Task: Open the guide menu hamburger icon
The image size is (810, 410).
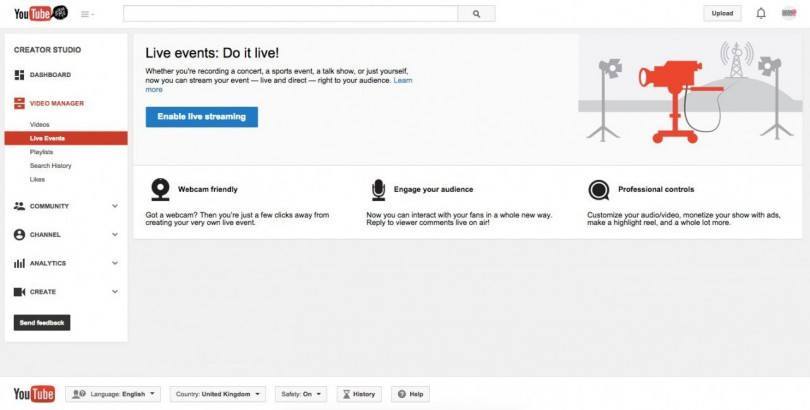Action: pyautogui.click(x=87, y=14)
